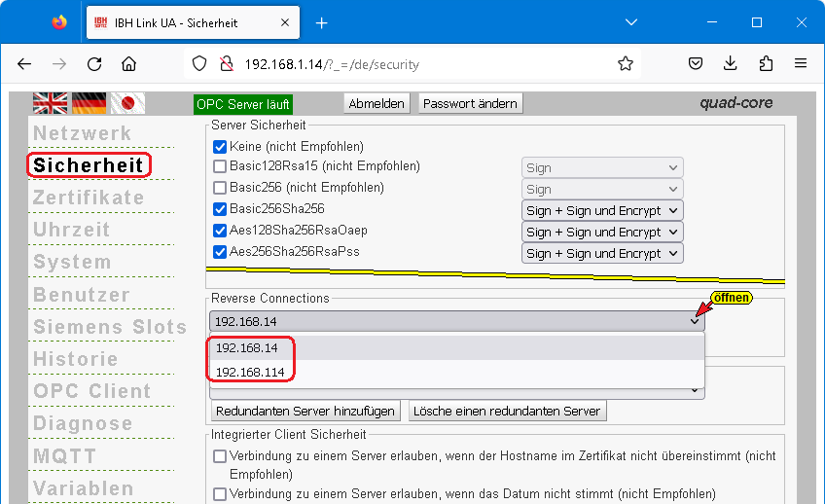The height and width of the screenshot is (504, 825).
Task: Enable Basic256 (nicht Empfohlen) checkbox
Action: pos(220,188)
